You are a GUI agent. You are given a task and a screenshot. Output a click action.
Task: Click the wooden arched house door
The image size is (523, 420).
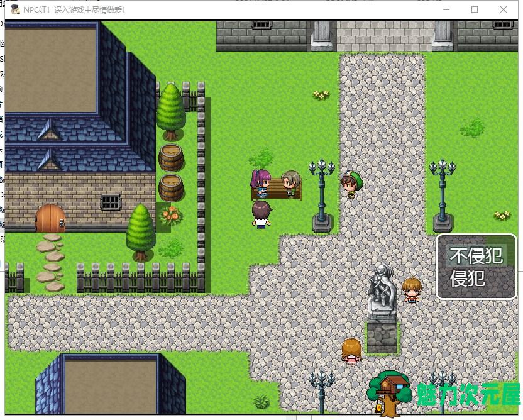click(50, 219)
